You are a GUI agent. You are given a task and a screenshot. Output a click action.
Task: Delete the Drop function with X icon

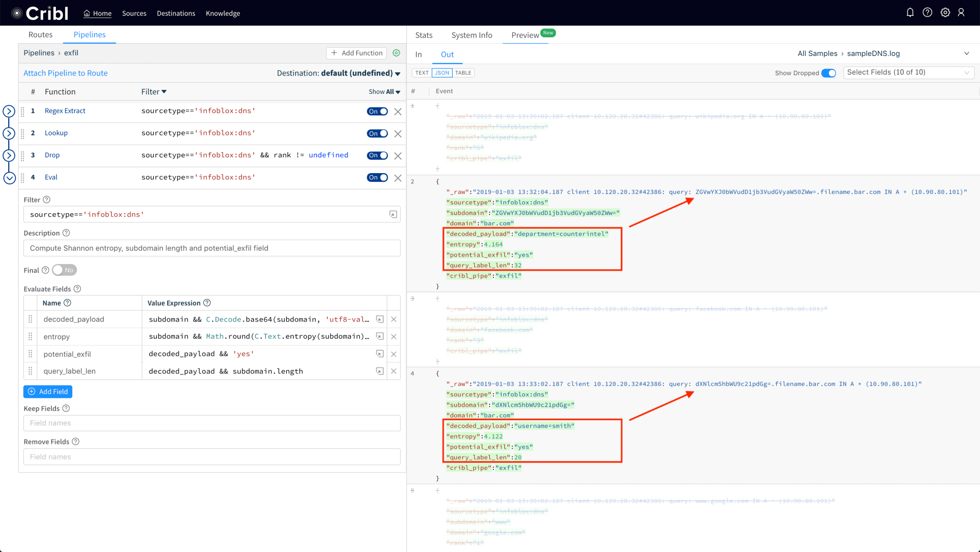(398, 156)
